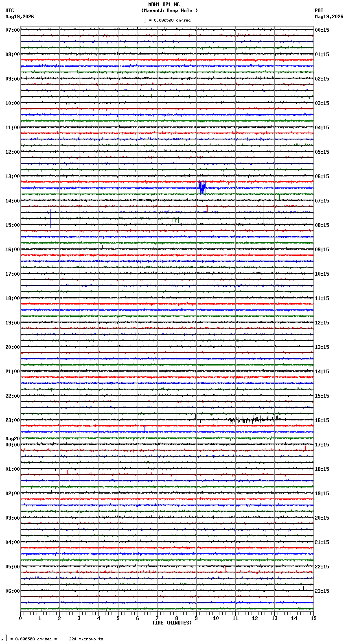346x644 pixels.
Task: Click the 00:00 UTC row label
Action: tap(13, 445)
